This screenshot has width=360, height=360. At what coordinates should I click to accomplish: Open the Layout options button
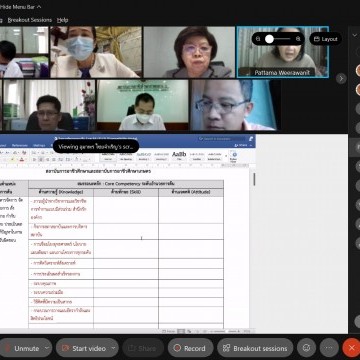click(x=325, y=39)
